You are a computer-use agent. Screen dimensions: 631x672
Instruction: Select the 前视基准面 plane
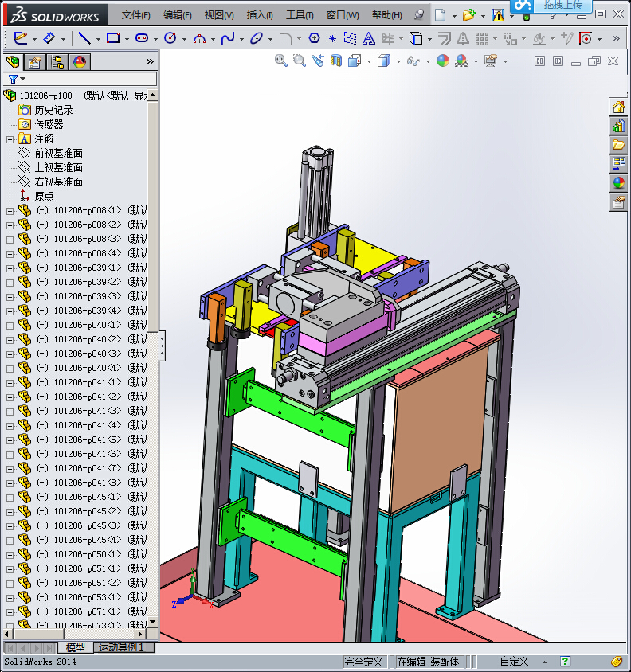(59, 153)
